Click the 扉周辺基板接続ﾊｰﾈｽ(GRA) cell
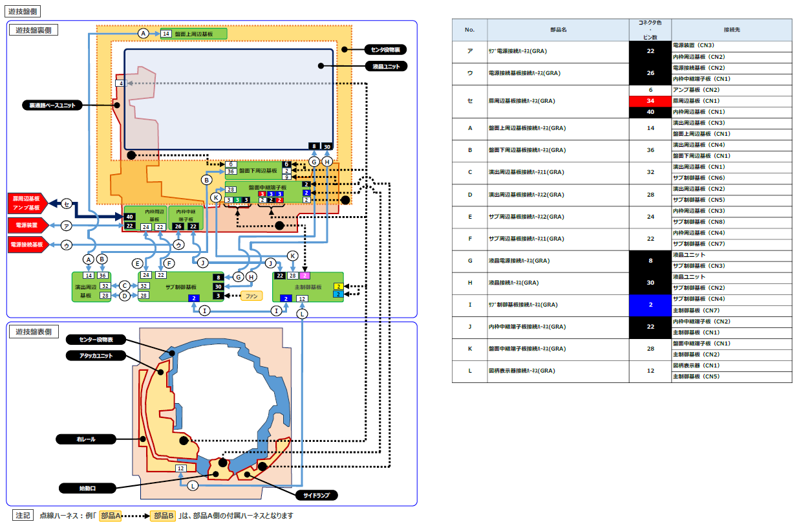812x526 pixels. (559, 101)
